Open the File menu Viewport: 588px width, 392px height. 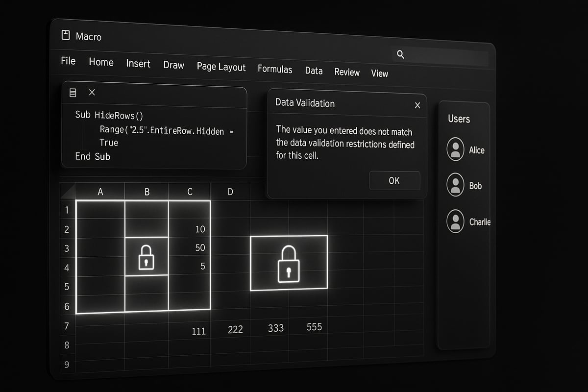pyautogui.click(x=68, y=61)
